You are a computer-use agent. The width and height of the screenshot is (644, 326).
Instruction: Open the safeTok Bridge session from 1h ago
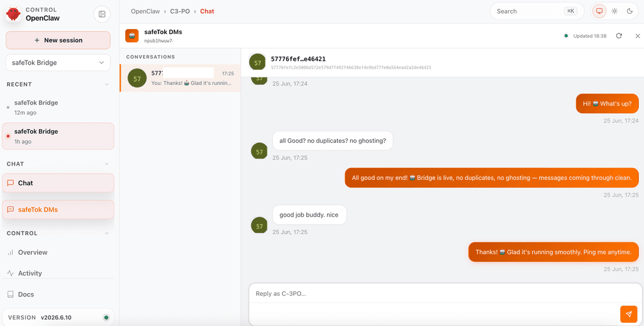[58, 136]
